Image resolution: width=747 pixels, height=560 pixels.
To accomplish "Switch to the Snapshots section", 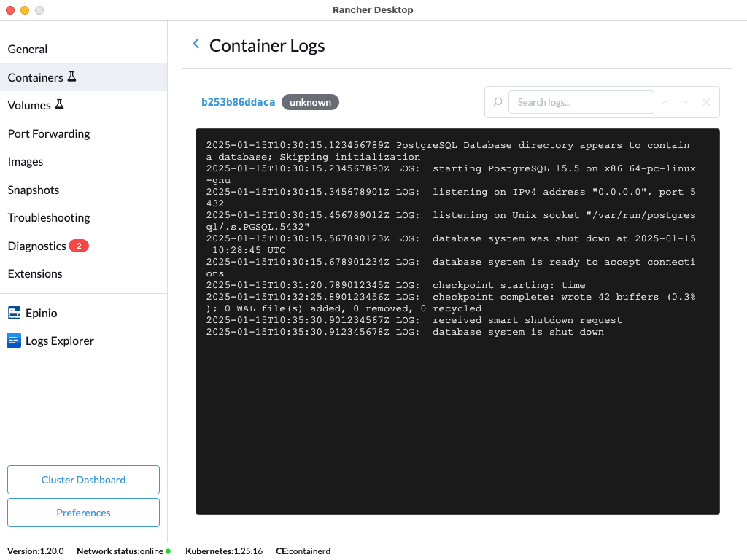I will click(x=33, y=190).
